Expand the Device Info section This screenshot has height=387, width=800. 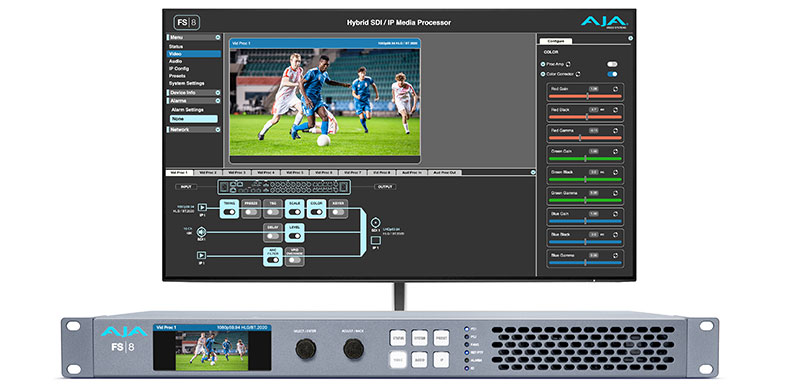(x=218, y=93)
